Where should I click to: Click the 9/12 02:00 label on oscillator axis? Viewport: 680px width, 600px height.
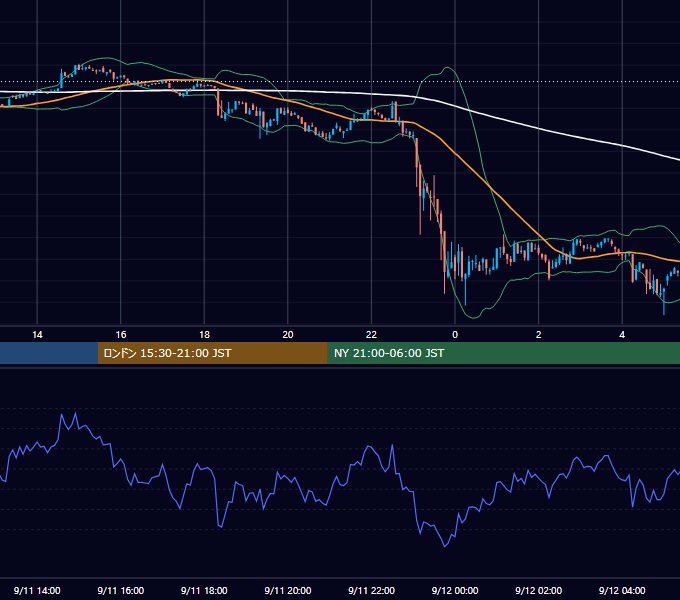538,590
